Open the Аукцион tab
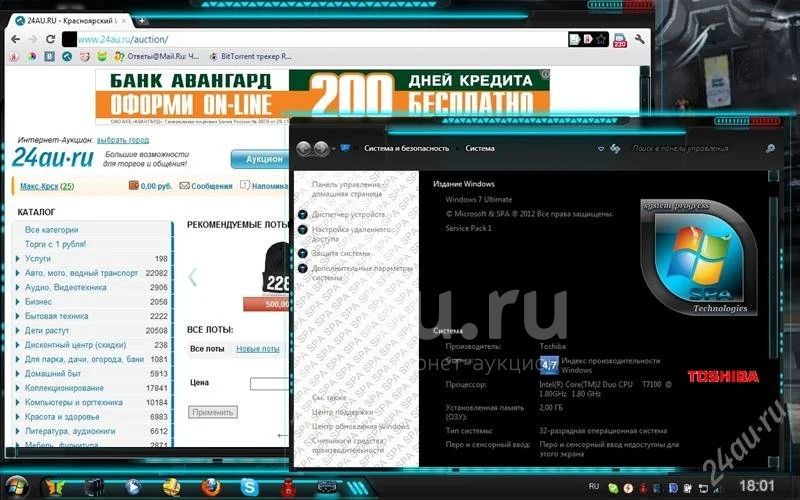 [261, 159]
